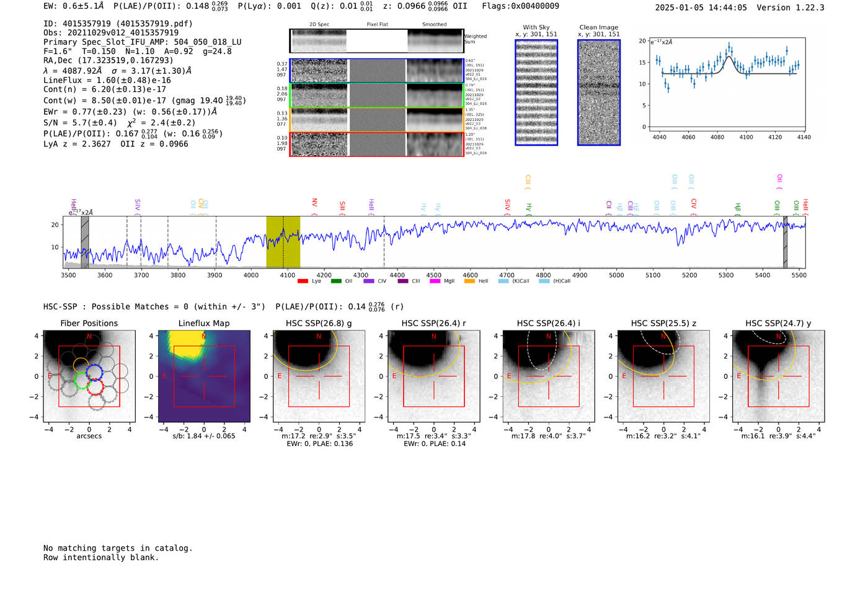The width and height of the screenshot is (868, 591).
Task: Click the With Sky cutout image
Action: (x=536, y=92)
